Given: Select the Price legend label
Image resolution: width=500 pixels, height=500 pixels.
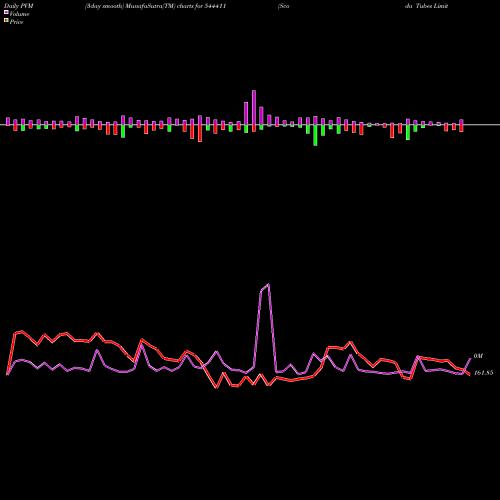Looking at the screenshot, I should (16, 22).
